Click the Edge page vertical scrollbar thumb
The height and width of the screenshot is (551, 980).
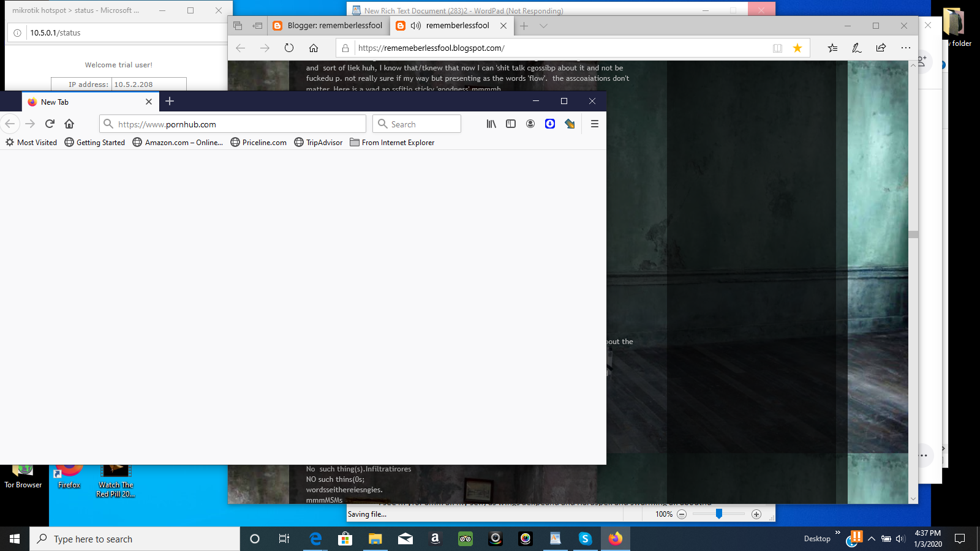click(x=913, y=234)
